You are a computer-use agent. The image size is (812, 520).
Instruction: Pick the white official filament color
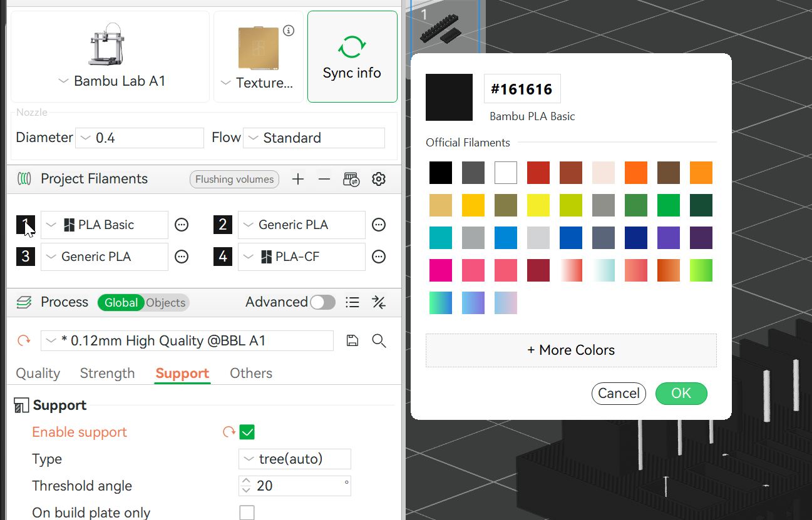click(506, 173)
